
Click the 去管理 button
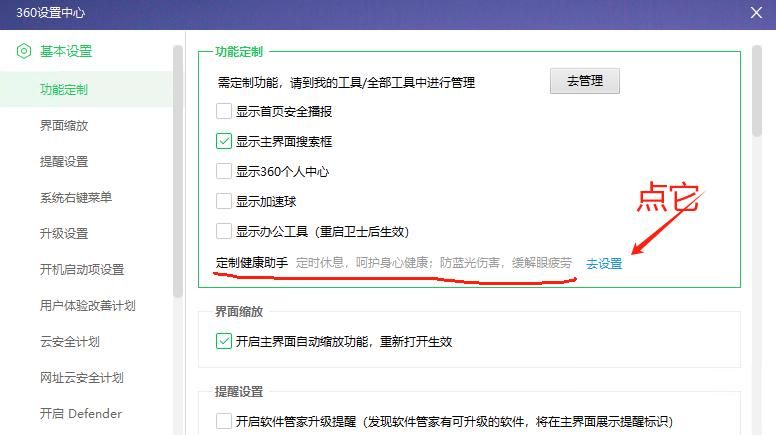pos(584,81)
